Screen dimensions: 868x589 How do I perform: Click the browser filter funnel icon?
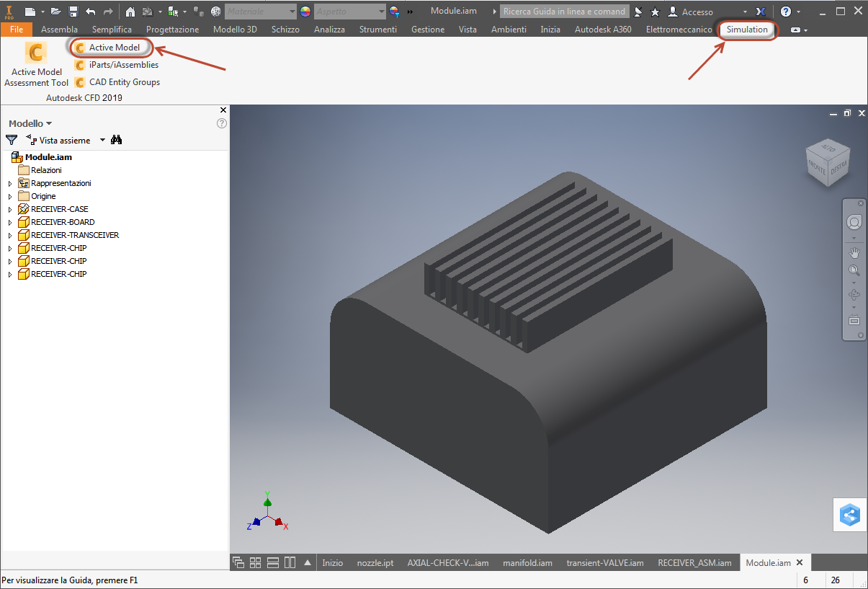point(12,140)
